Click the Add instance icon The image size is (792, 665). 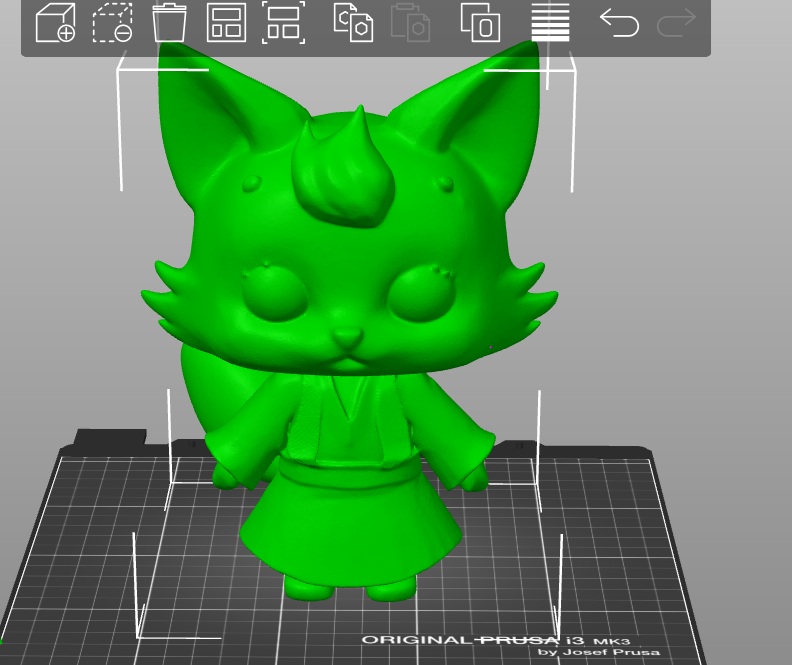480,23
